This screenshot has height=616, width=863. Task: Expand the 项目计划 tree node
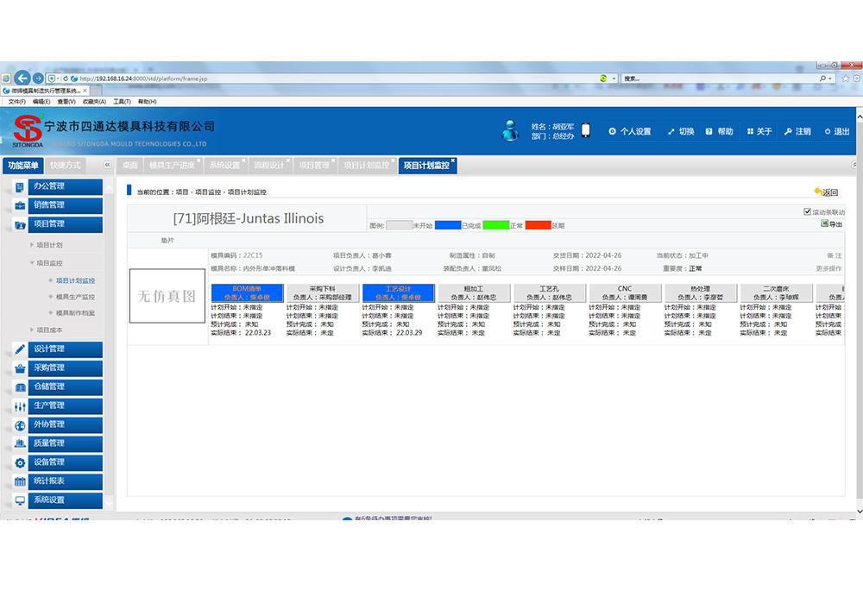point(32,245)
